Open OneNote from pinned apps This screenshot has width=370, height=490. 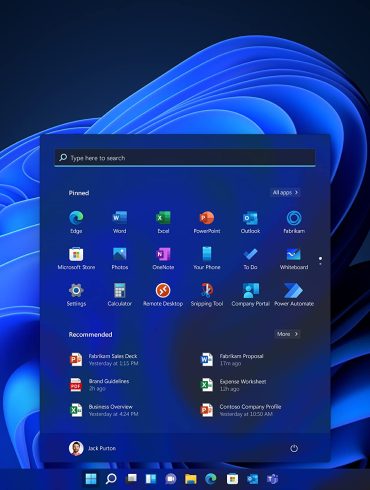click(163, 258)
